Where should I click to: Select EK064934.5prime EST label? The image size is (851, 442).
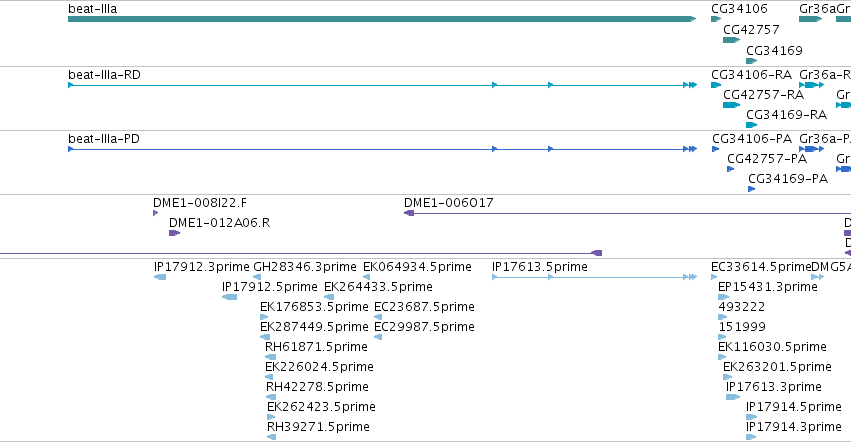(x=417, y=267)
